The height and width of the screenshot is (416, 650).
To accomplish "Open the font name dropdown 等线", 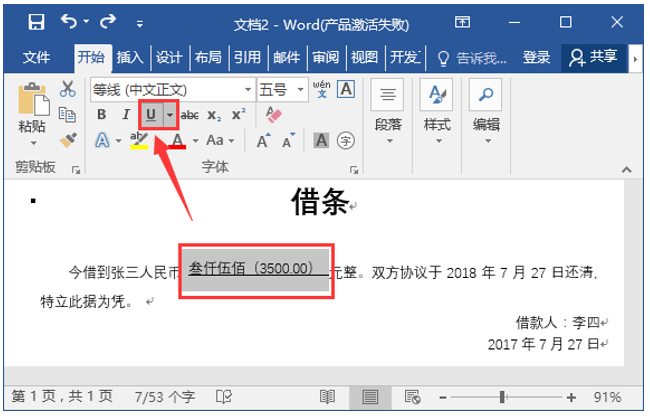I will 247,89.
